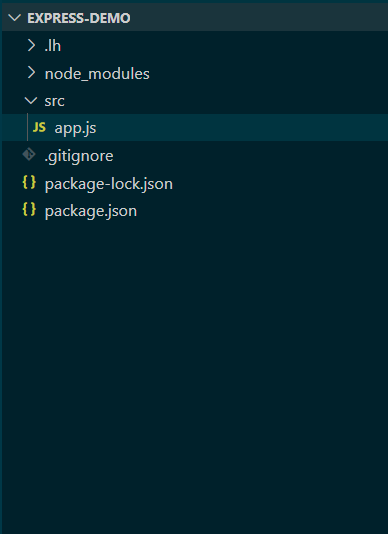Open package-lock.json file
The height and width of the screenshot is (534, 388).
pyautogui.click(x=109, y=184)
